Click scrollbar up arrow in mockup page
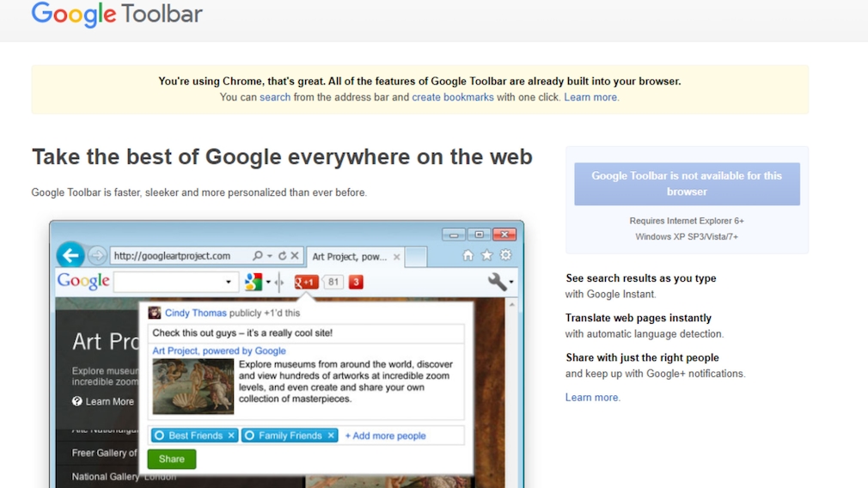Viewport: 868px width, 488px height. click(512, 304)
